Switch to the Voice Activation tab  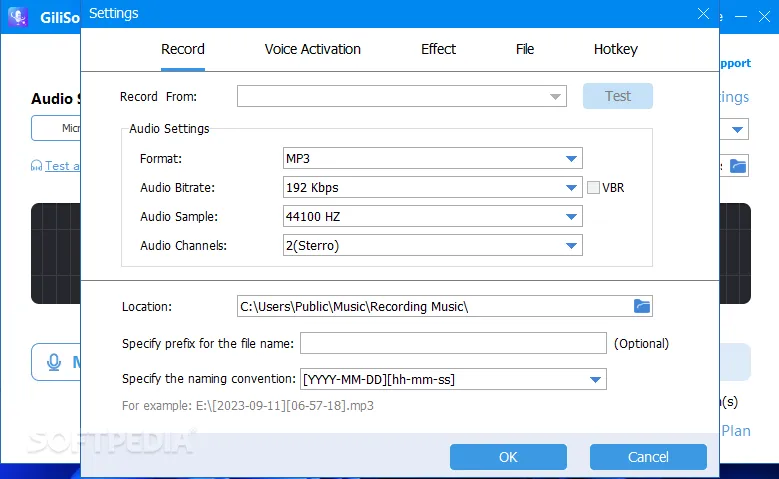pyautogui.click(x=312, y=49)
